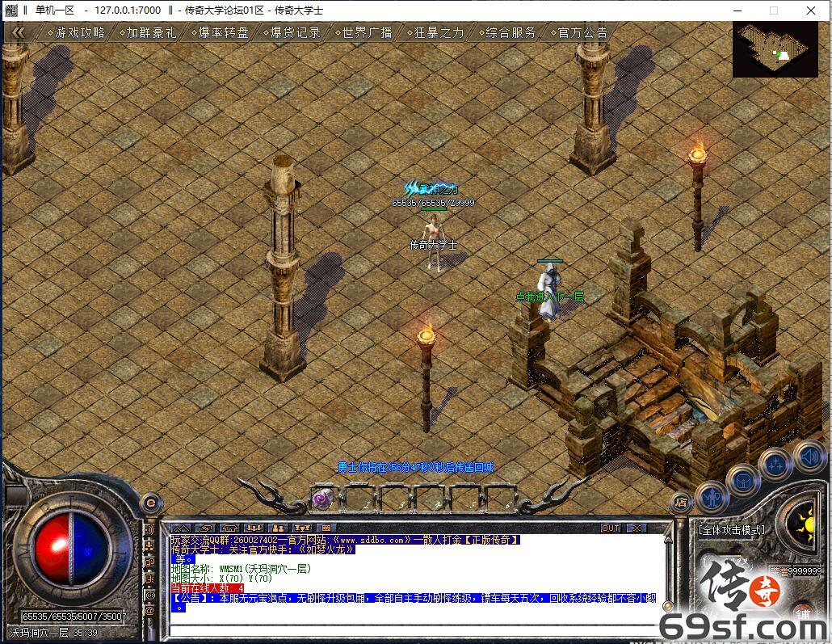Image resolution: width=832 pixels, height=644 pixels.
Task: Toggle the group network icon beside chat
Action: point(149,546)
